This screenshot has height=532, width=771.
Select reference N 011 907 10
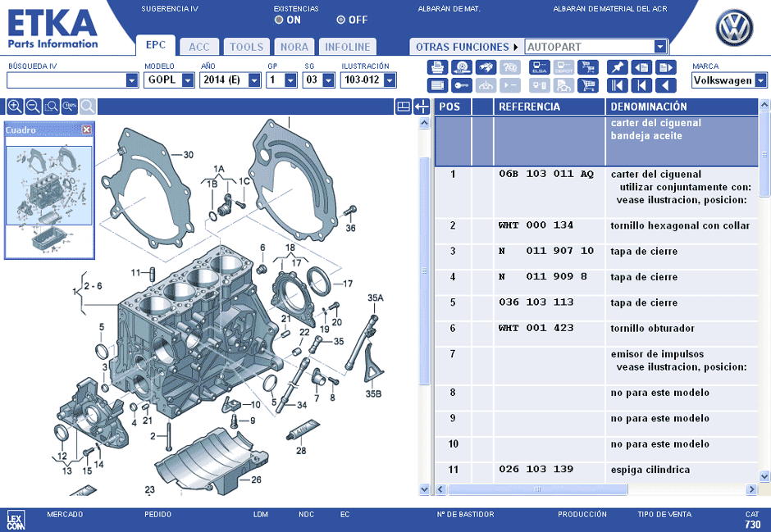click(x=545, y=251)
